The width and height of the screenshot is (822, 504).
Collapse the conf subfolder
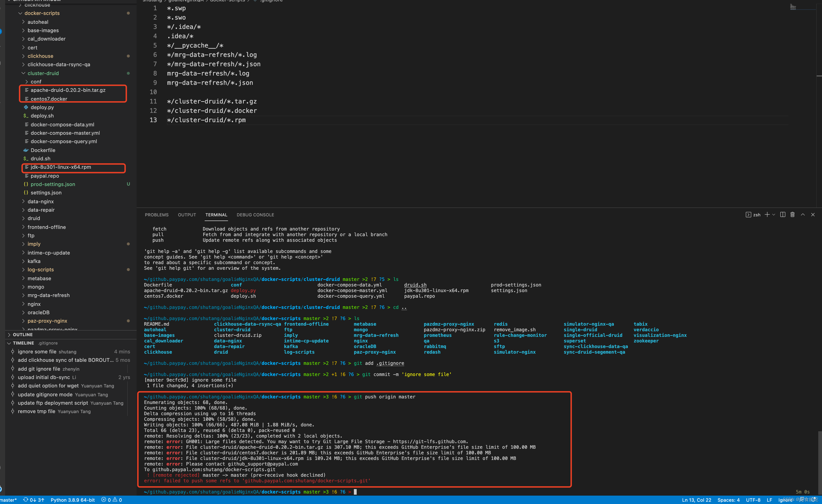tap(34, 82)
